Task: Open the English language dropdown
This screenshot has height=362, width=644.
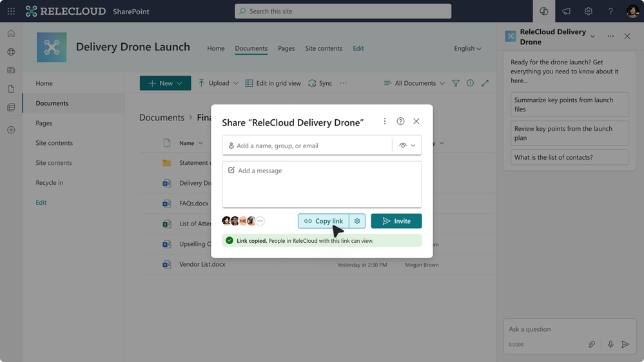Action: click(x=467, y=48)
